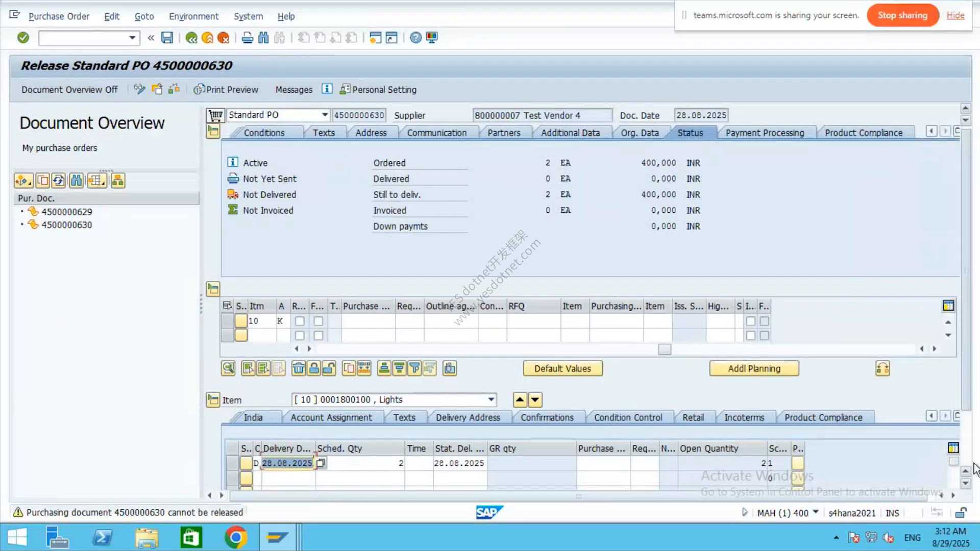This screenshot has width=980, height=551.
Task: Toggle the R... checkbox in the empty second item row
Action: pos(300,335)
